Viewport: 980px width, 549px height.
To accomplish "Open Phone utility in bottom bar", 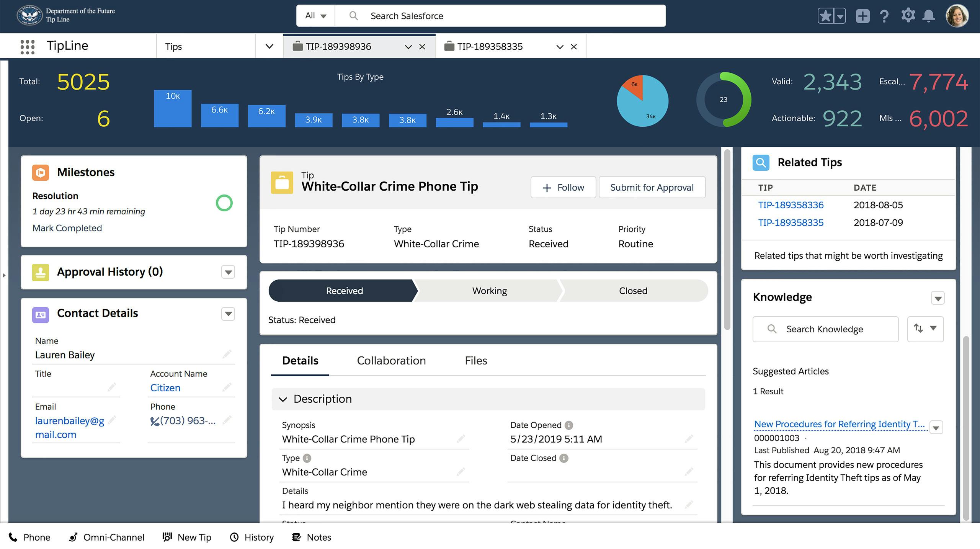I will click(x=29, y=537).
